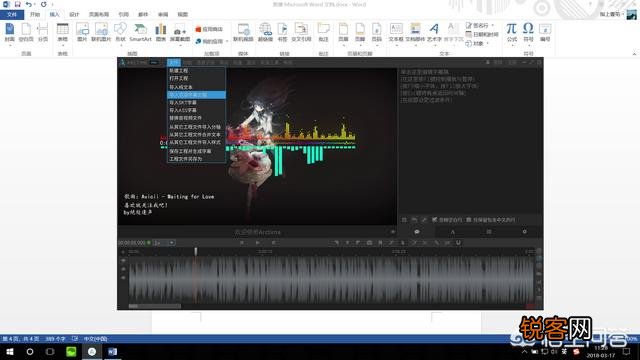This screenshot has height=360, width=640.
Task: Open the notification center in the system tray
Action: click(627, 351)
